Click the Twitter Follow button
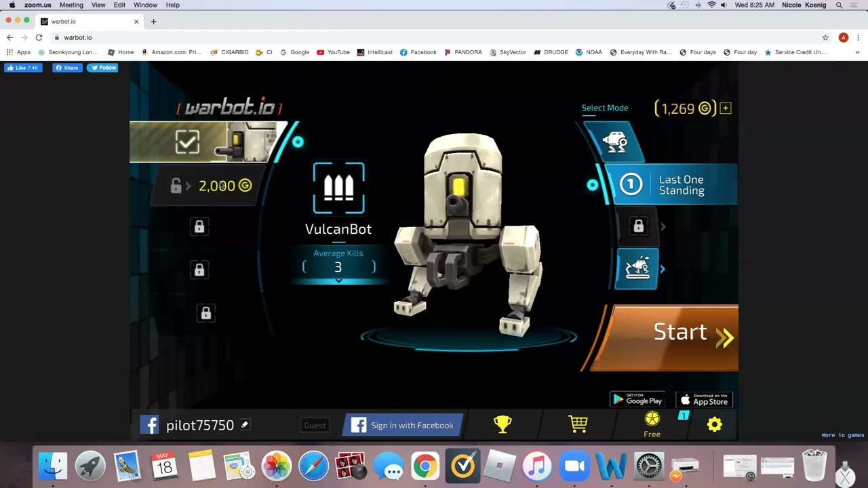 [x=102, y=68]
